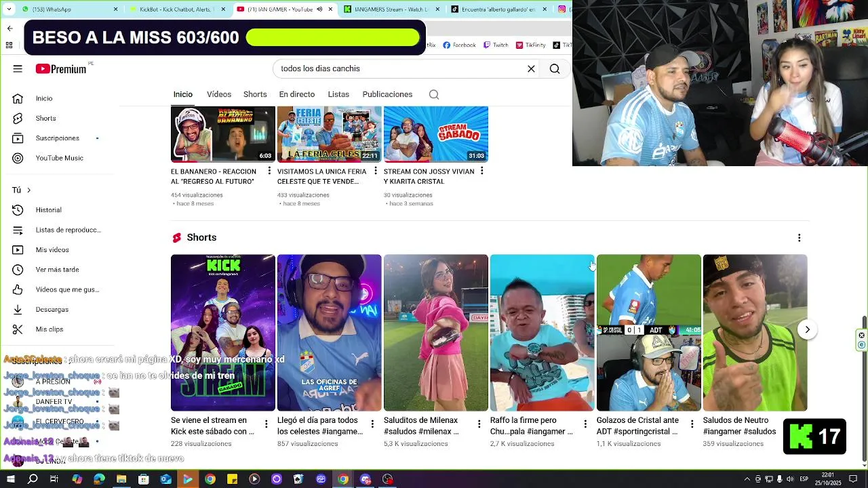Open the Golazos de Cristal short thumbnail
The image size is (868, 488).
(649, 333)
